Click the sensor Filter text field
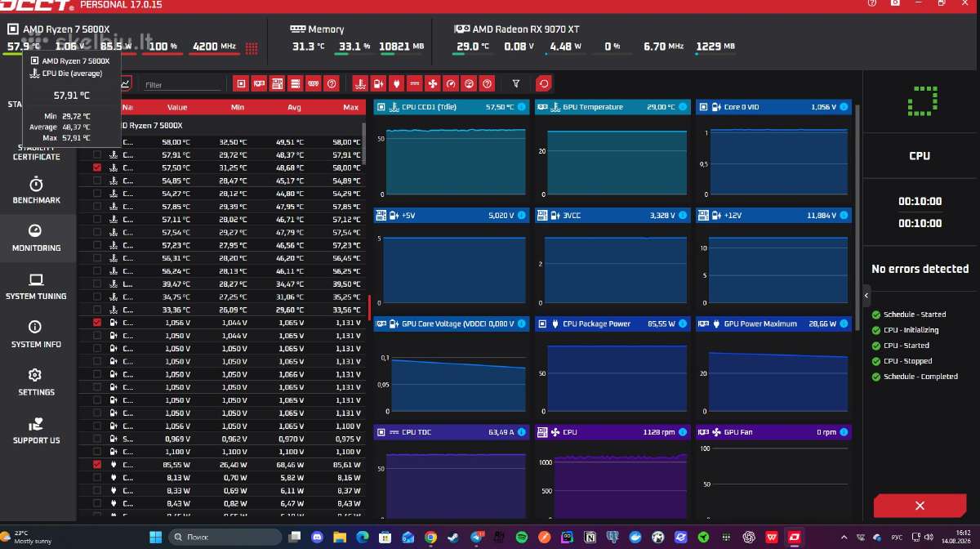980x549 pixels. pyautogui.click(x=181, y=84)
